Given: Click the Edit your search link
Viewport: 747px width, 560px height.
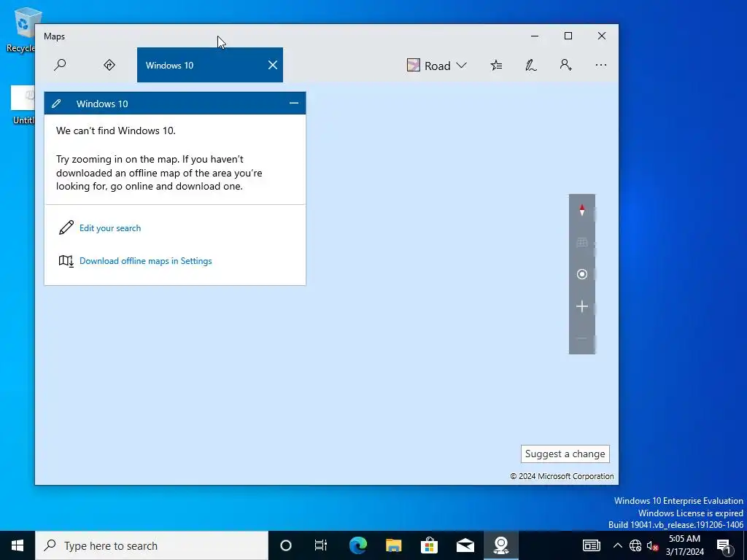Looking at the screenshot, I should click(x=110, y=228).
